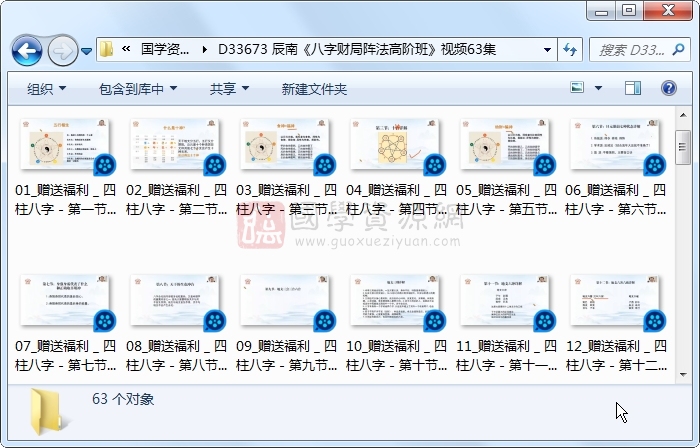
Task: Focus the 搜索 D33... search field
Action: tap(631, 50)
